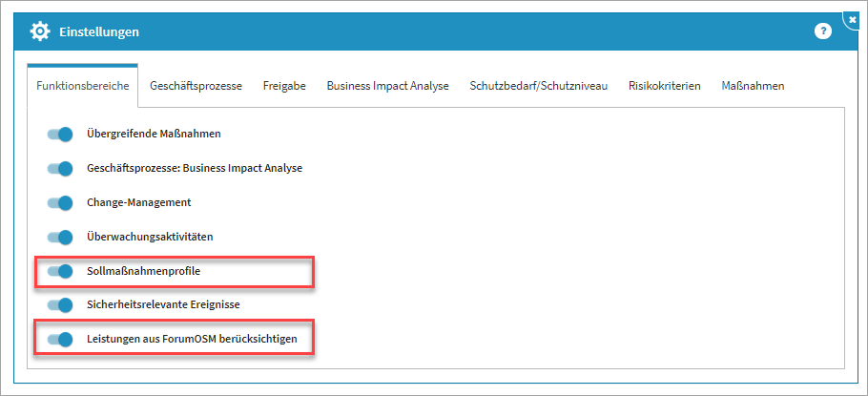Select the Risikokriterien tab
The width and height of the screenshot is (868, 396).
665,86
